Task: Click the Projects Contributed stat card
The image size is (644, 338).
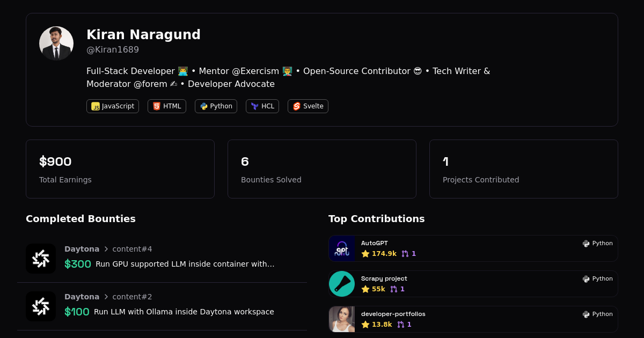Action: click(x=524, y=169)
